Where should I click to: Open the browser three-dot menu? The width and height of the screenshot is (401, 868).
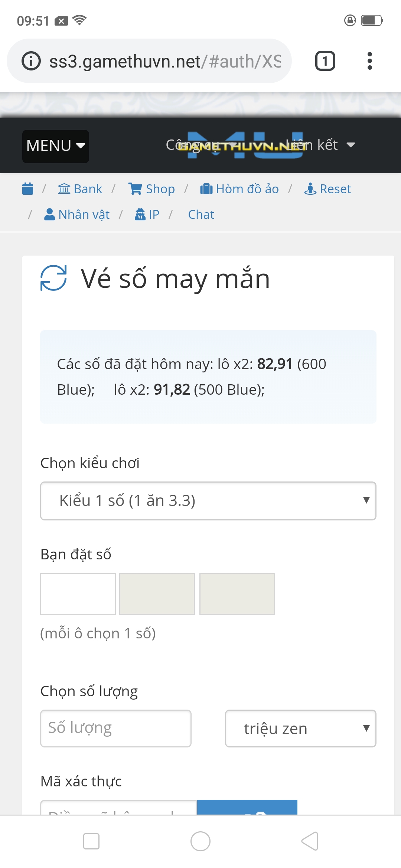pos(369,61)
